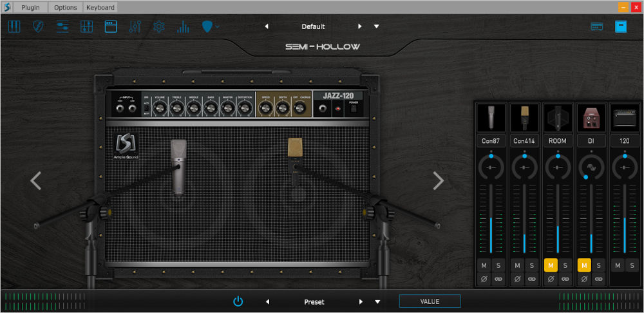Expand the chevron beside the pick icon
This screenshot has height=313, width=644.
217,26
